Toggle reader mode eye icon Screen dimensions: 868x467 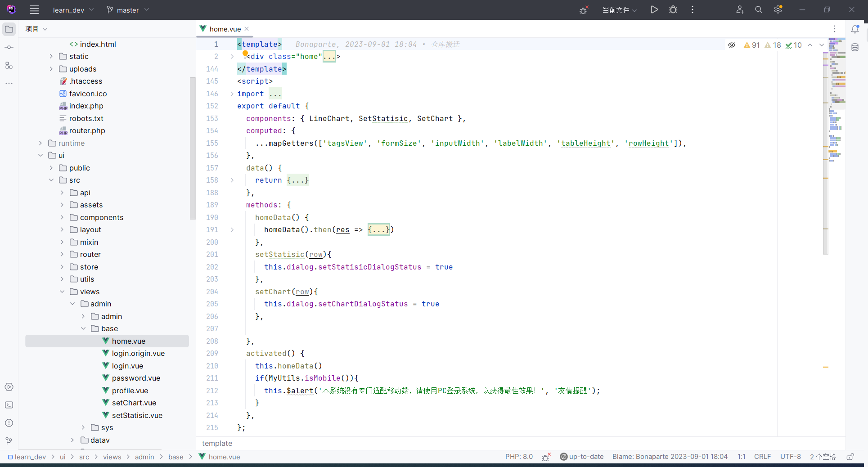[732, 45]
